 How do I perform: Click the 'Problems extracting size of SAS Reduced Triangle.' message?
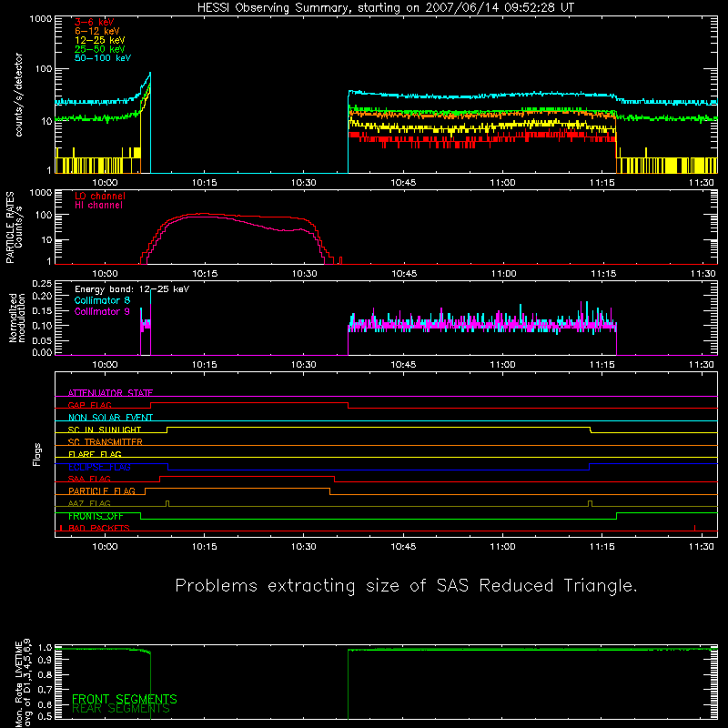click(x=406, y=586)
